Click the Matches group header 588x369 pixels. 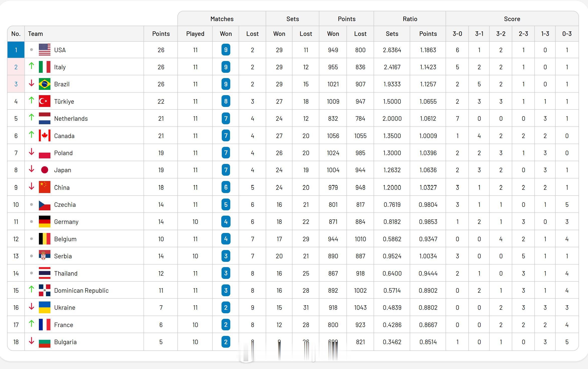(x=222, y=19)
